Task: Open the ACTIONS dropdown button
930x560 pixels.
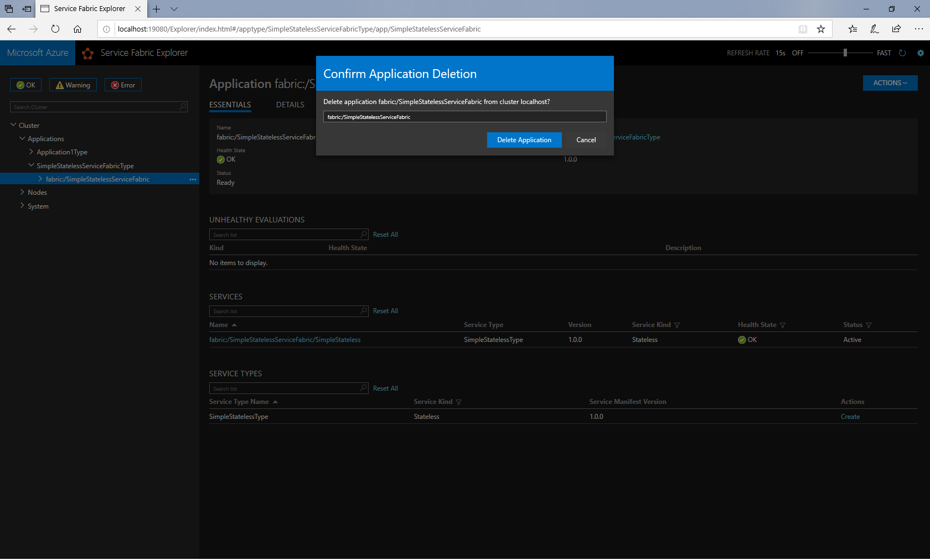Action: [x=890, y=83]
